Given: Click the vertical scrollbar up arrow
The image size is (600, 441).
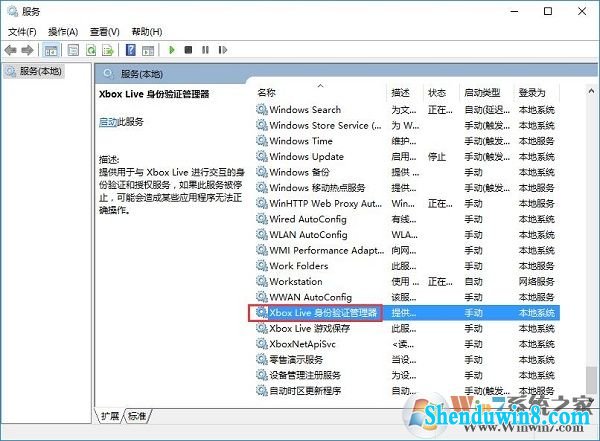Looking at the screenshot, I should 591,91.
